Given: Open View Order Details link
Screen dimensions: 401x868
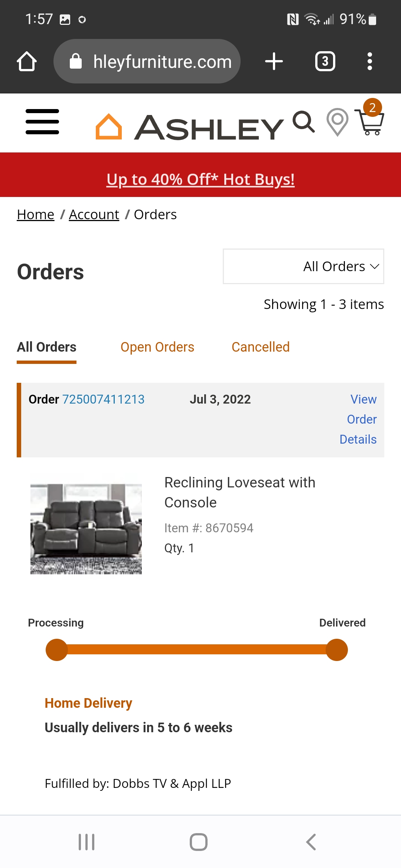Looking at the screenshot, I should click(x=358, y=419).
